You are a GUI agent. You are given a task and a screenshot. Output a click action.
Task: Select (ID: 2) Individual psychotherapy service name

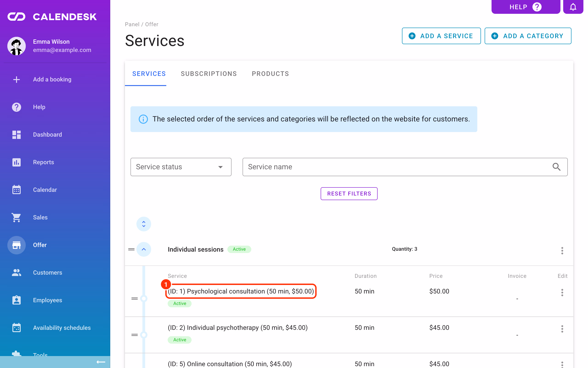238,328
